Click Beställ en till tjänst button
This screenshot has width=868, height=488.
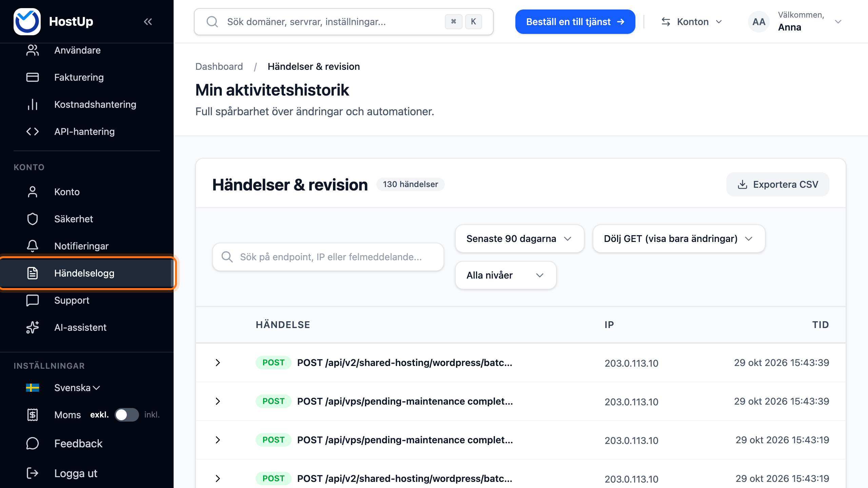click(575, 22)
